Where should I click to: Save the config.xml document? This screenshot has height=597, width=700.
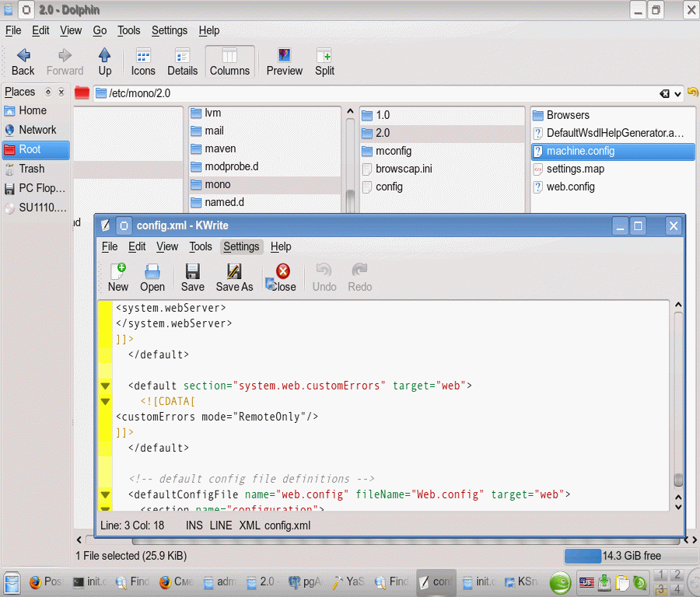[x=192, y=278]
